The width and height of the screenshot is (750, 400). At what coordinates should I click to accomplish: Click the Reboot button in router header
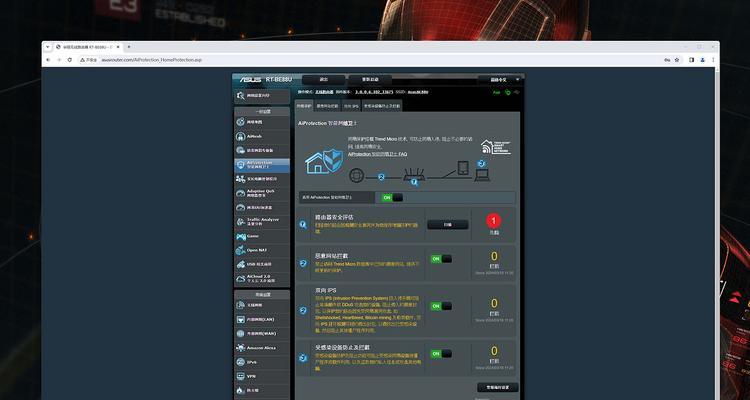point(370,80)
